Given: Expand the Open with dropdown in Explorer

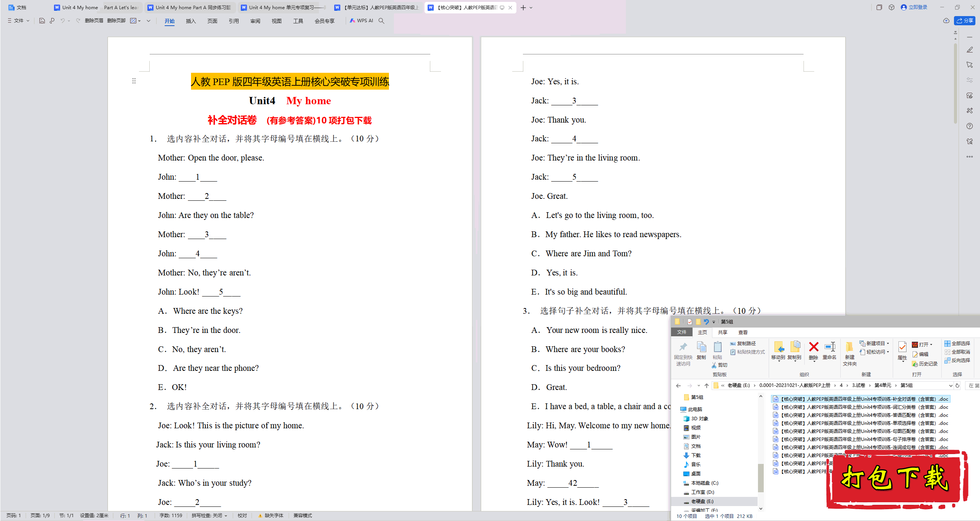Looking at the screenshot, I should point(931,345).
